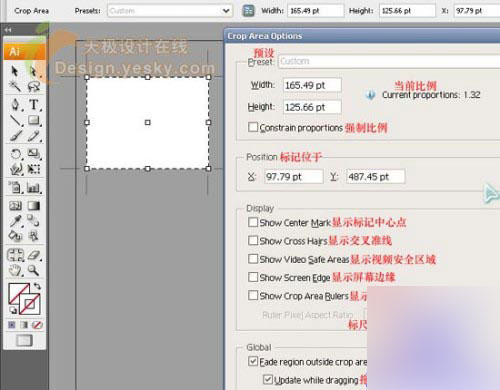The image size is (500, 390).
Task: Select the Selection (black arrow) tool
Action: 15,71
